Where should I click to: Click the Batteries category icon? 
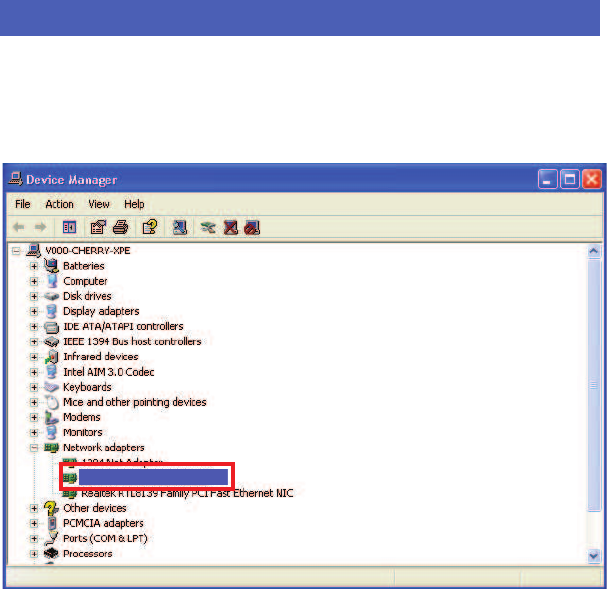(x=51, y=265)
